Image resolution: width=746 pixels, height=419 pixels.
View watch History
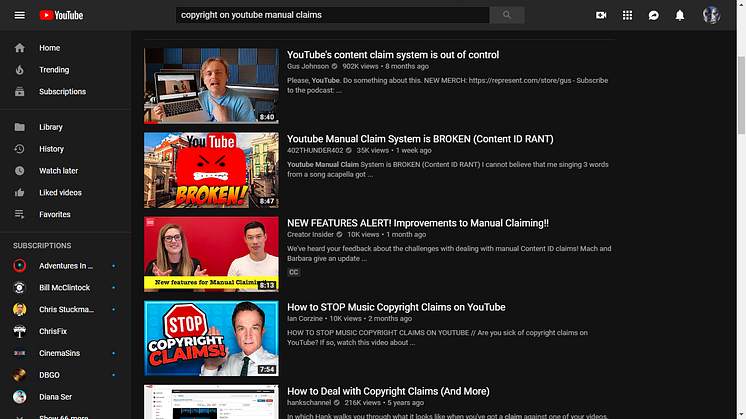pyautogui.click(x=51, y=149)
